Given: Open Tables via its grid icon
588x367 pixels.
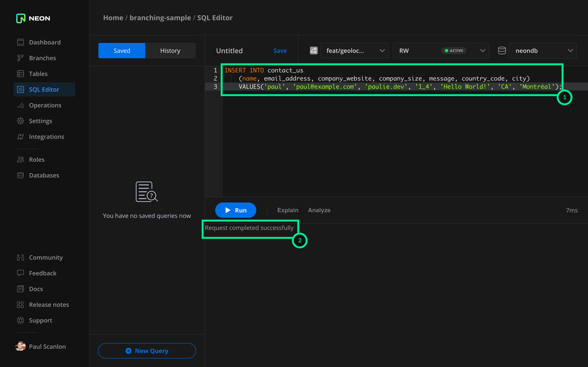Looking at the screenshot, I should [x=20, y=74].
